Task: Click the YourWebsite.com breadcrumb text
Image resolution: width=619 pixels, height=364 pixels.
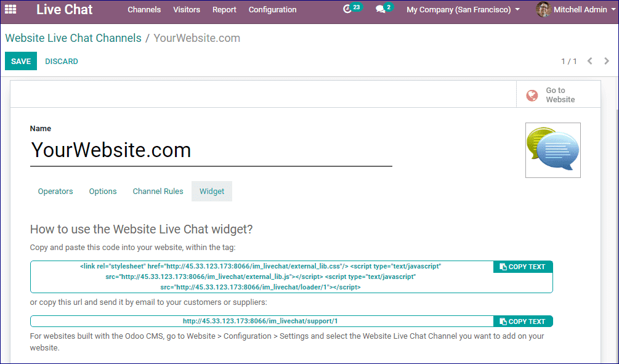Action: 196,38
